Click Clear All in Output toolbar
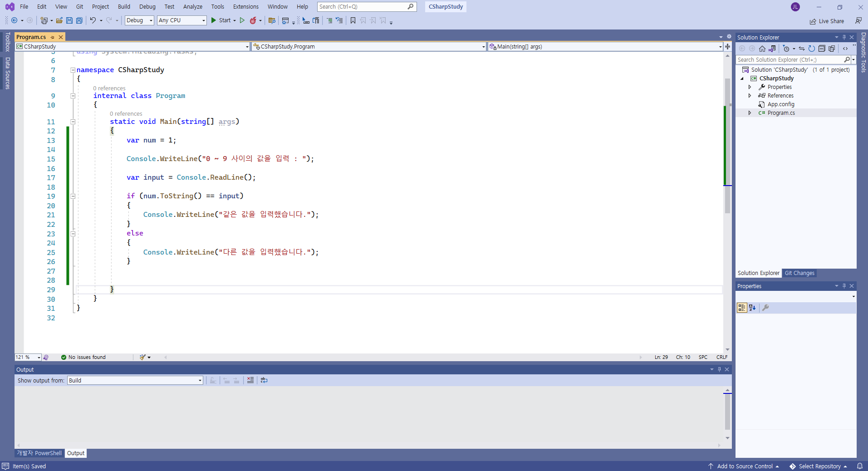868x471 pixels. [250, 380]
